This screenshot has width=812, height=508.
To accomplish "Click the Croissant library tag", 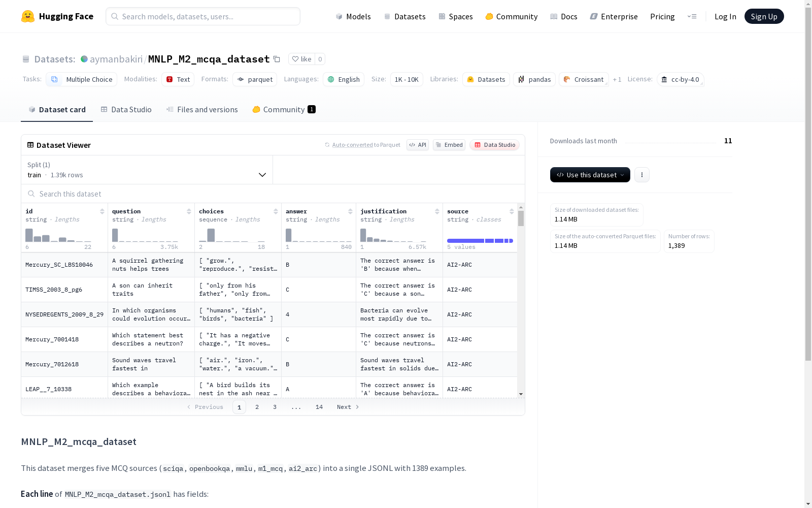I will coord(584,79).
